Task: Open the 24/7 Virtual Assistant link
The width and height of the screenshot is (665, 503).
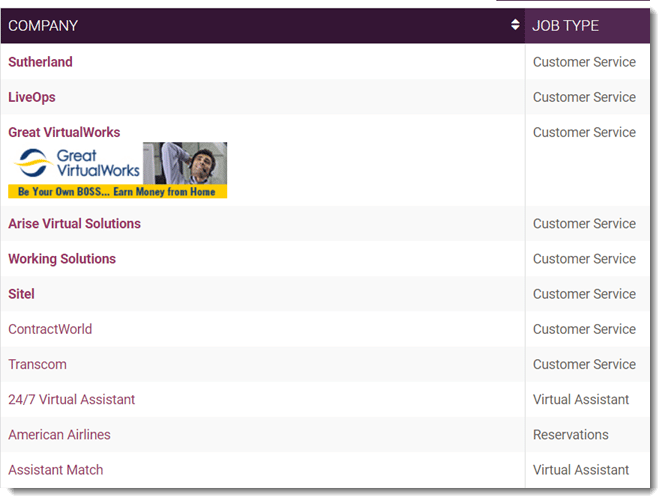Action: coord(71,400)
